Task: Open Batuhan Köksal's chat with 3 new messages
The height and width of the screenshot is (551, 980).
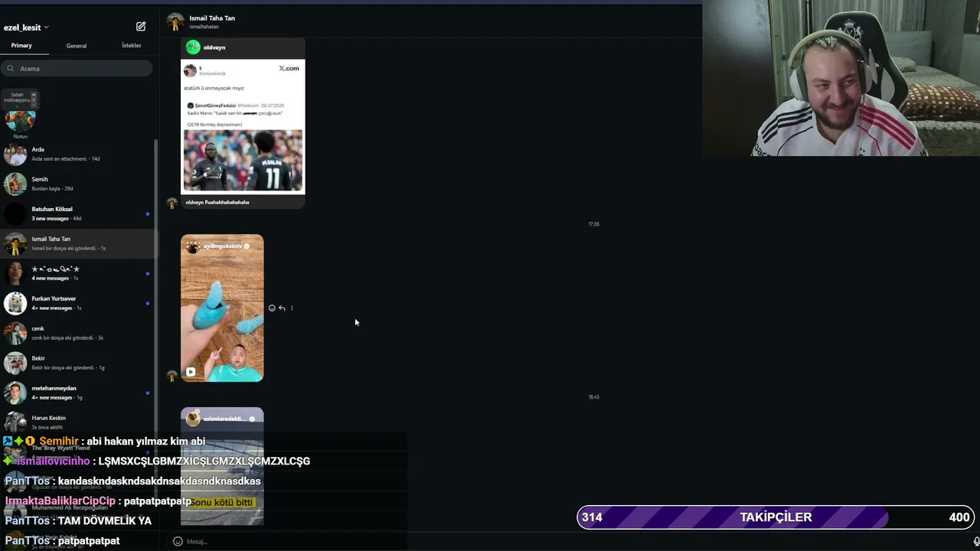Action: 78,214
